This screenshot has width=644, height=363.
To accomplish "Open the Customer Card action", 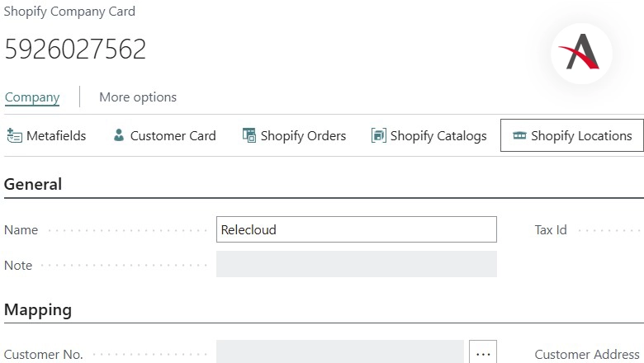I will (173, 136).
